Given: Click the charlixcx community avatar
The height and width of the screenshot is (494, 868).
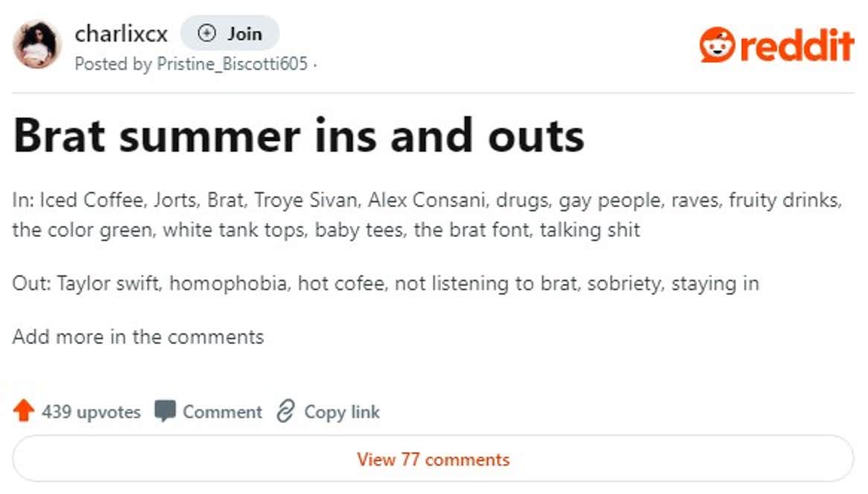Looking at the screenshot, I should click(x=35, y=43).
